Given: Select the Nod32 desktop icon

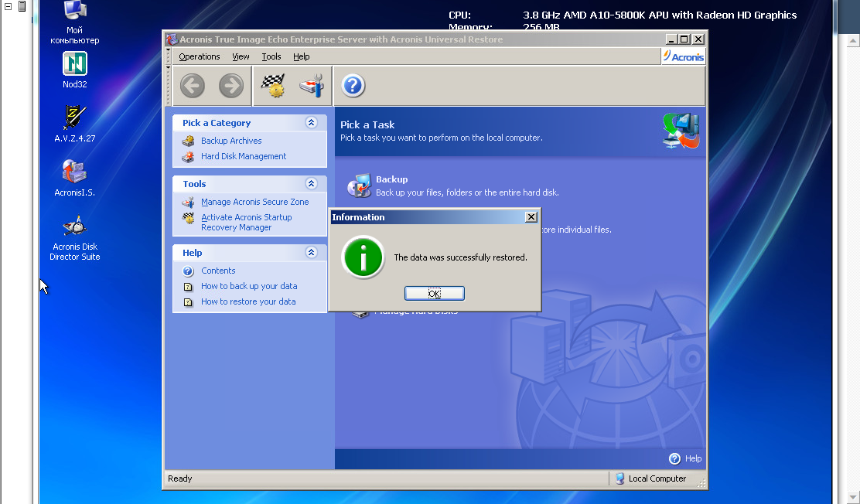Looking at the screenshot, I should 74,63.
